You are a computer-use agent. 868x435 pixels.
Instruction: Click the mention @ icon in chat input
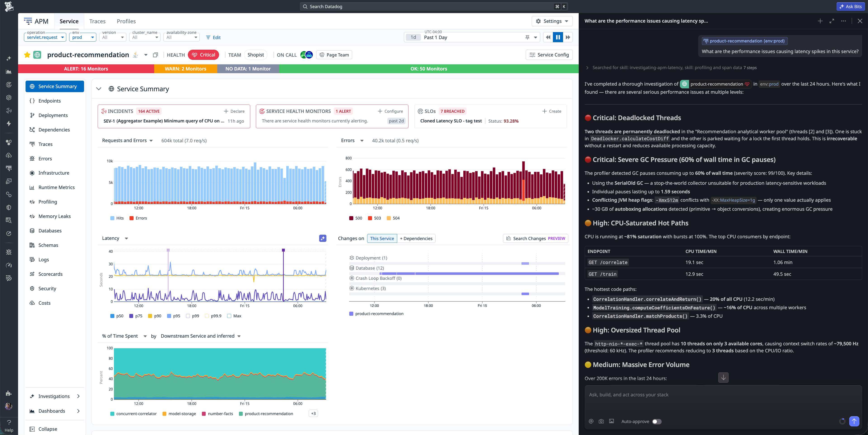pos(591,421)
